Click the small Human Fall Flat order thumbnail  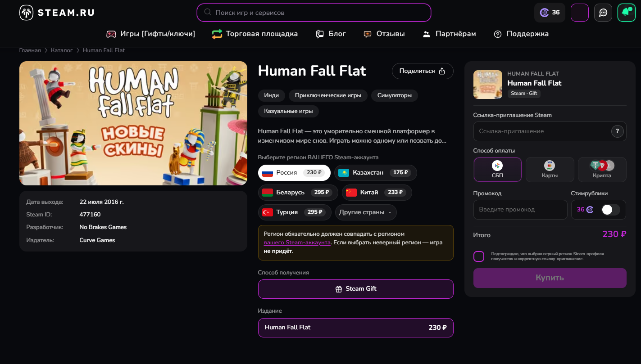(488, 85)
